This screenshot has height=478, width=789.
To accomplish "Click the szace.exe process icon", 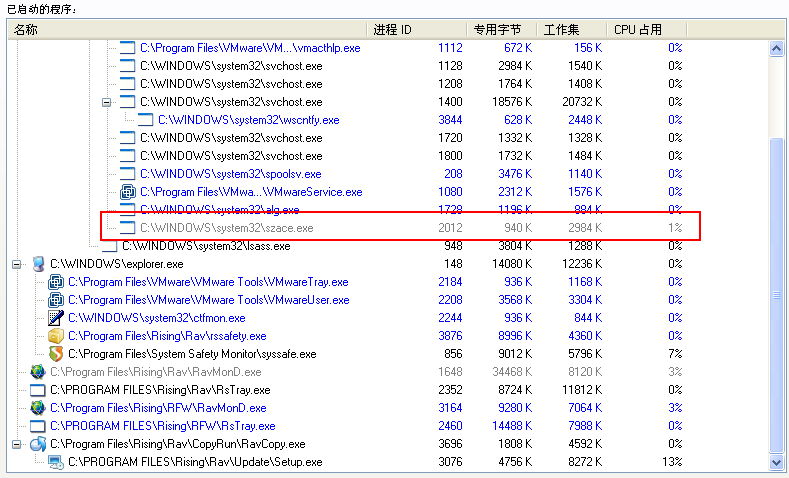I will click(x=127, y=228).
